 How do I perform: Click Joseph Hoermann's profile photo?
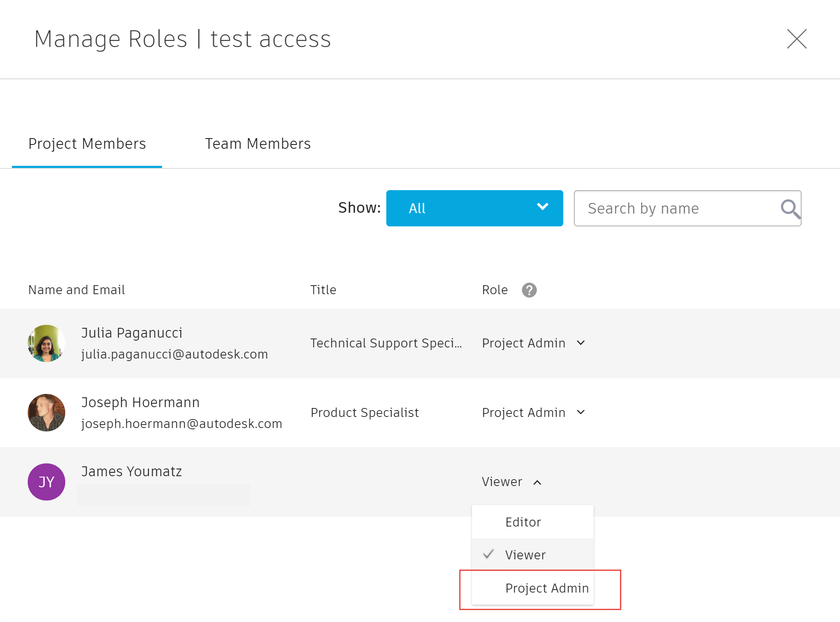pos(46,413)
